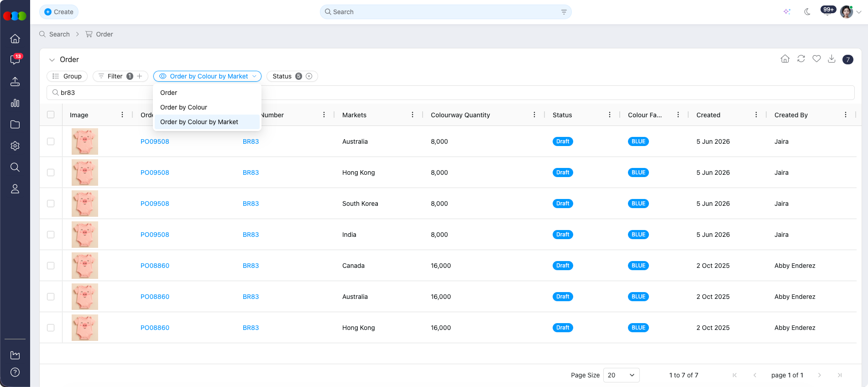The width and height of the screenshot is (868, 387).
Task: Tick checkbox for India row
Action: (51, 235)
